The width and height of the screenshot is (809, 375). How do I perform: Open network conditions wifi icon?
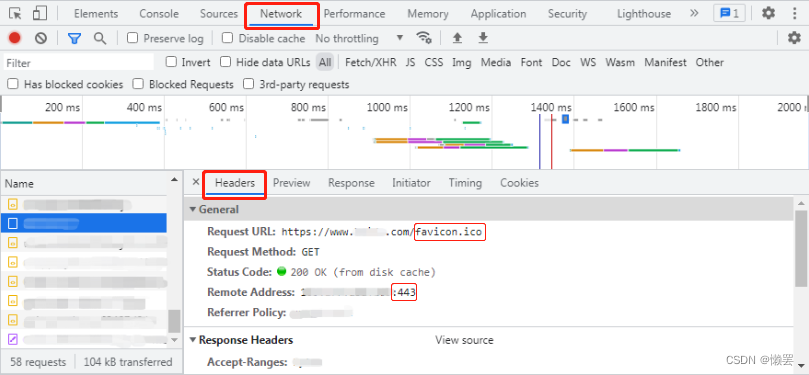[x=424, y=38]
